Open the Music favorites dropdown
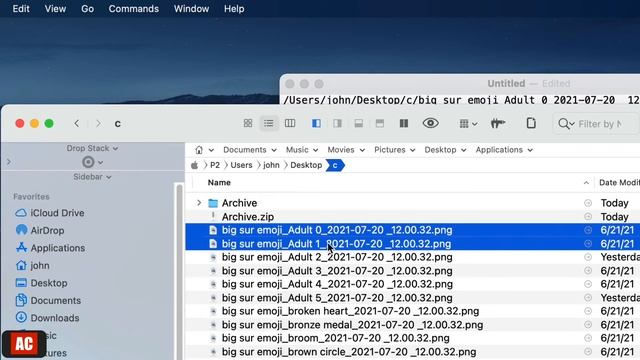Screen dimensions: 640x360 [x=302, y=150]
